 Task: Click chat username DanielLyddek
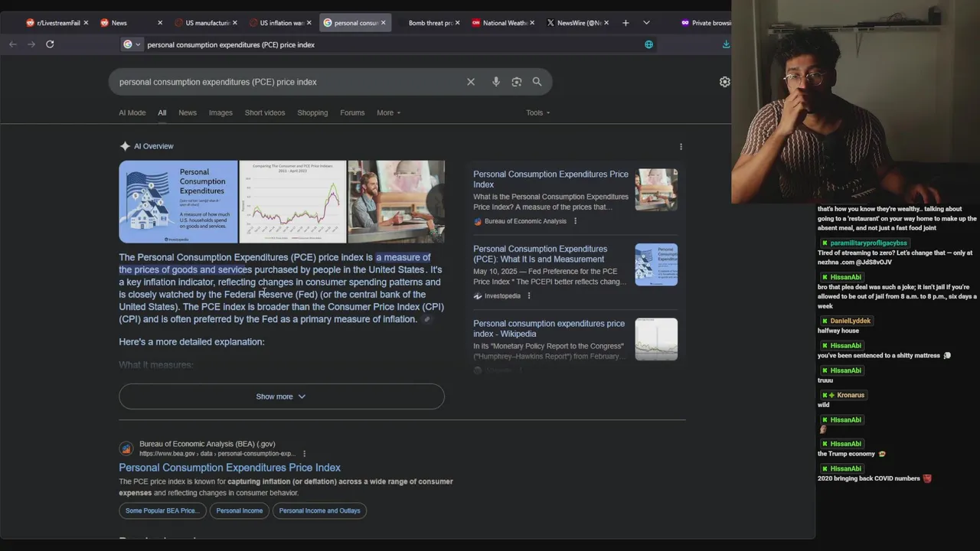point(851,321)
